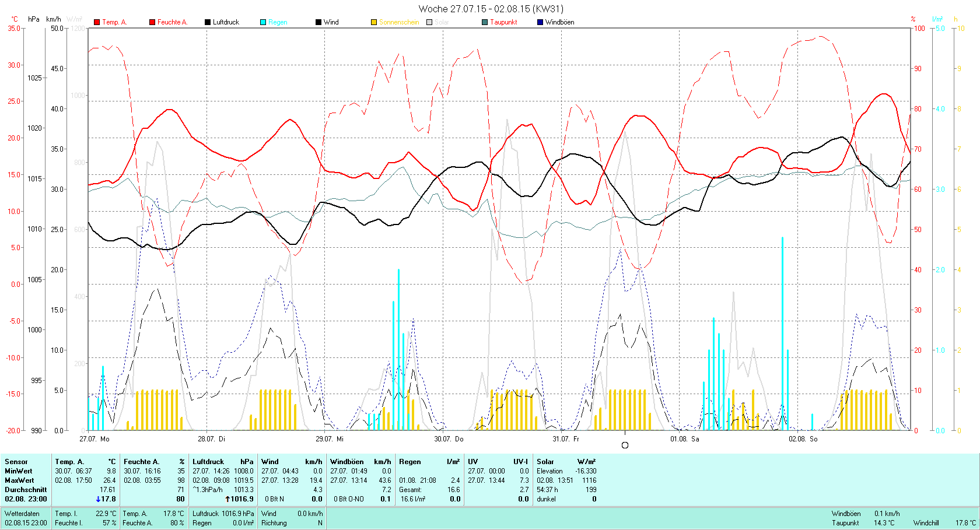
Task: Click the solar maximum value 1116
Action: 589,480
